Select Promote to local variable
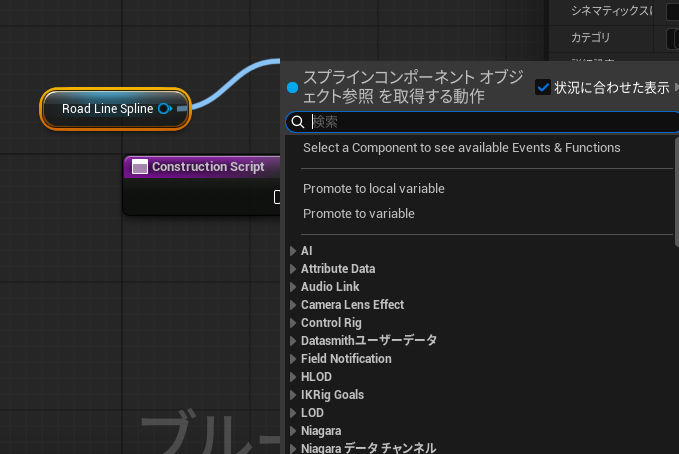 pyautogui.click(x=373, y=189)
